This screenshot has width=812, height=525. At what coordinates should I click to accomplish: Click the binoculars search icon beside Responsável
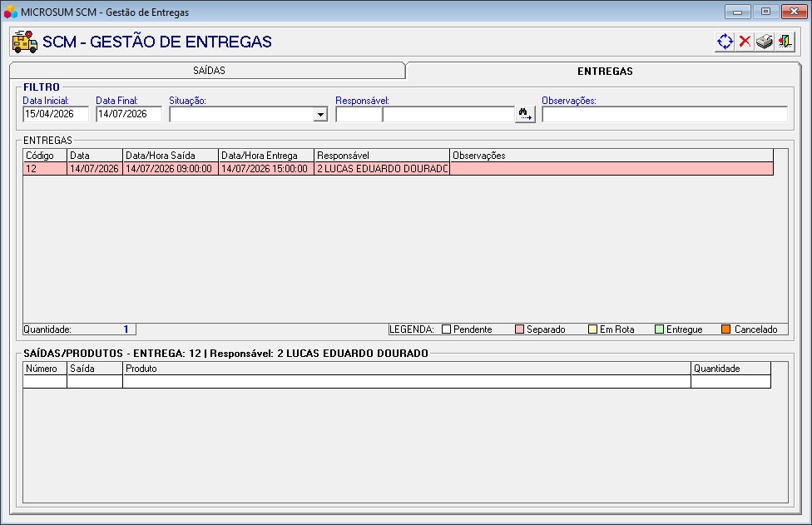tap(525, 114)
